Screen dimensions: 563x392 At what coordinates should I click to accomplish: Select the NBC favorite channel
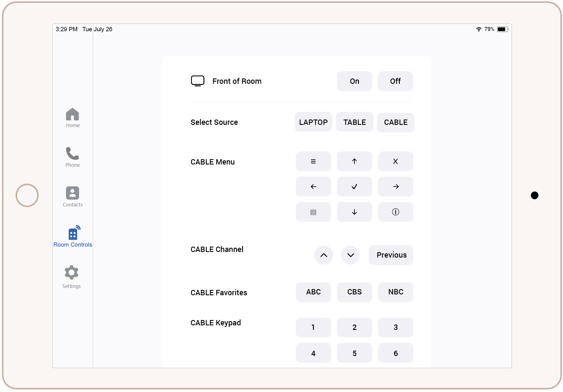396,292
